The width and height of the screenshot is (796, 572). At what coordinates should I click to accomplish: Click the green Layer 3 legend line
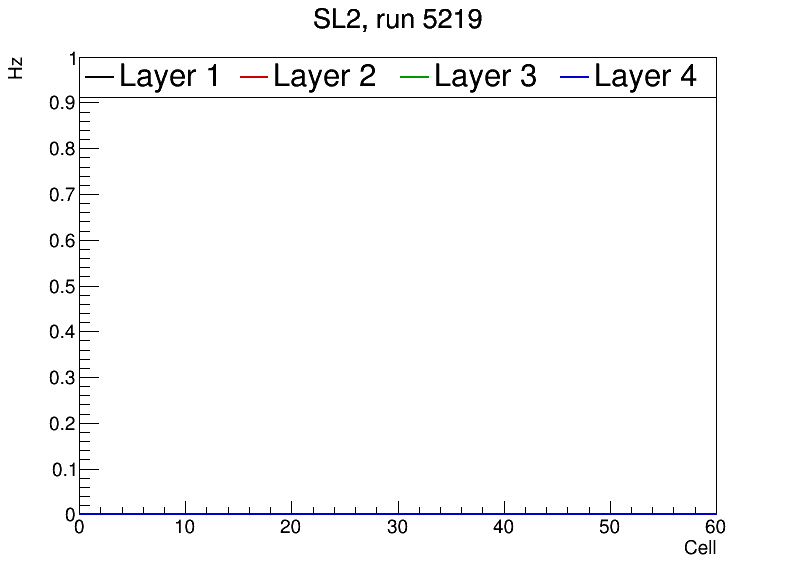click(416, 77)
